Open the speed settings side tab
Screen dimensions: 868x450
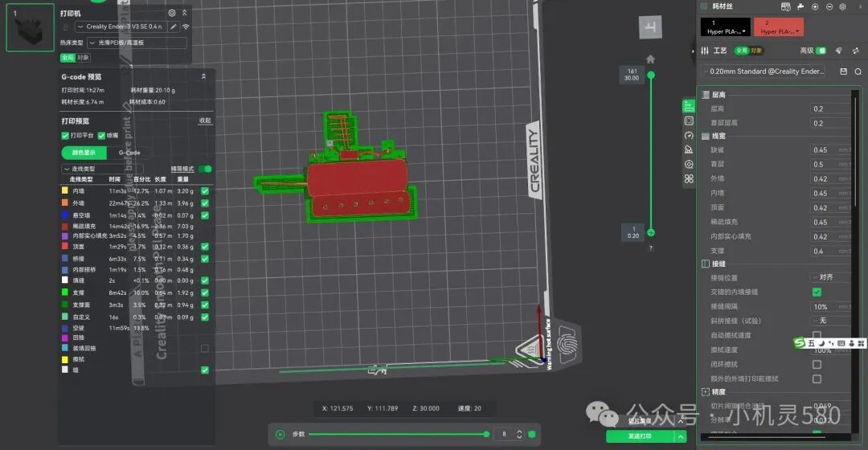(689, 135)
